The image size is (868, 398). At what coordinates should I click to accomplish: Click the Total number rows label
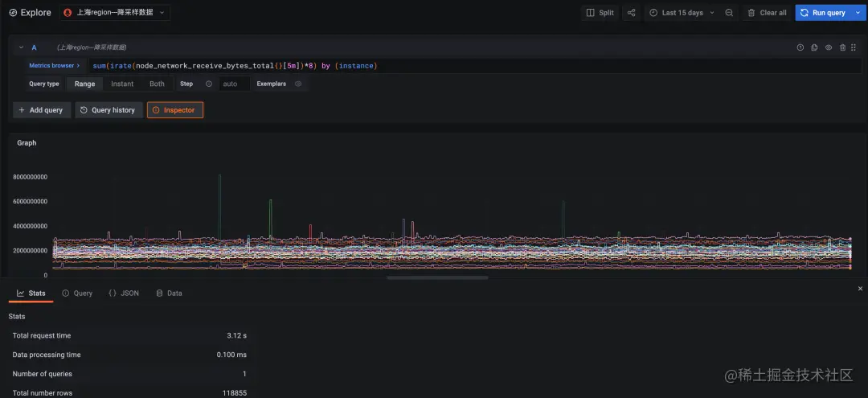(42, 393)
